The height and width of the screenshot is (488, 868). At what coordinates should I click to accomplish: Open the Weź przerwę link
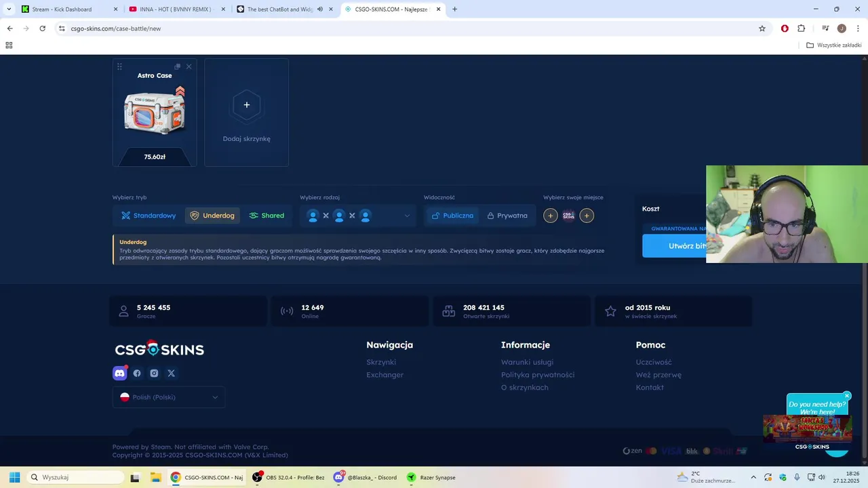point(658,375)
